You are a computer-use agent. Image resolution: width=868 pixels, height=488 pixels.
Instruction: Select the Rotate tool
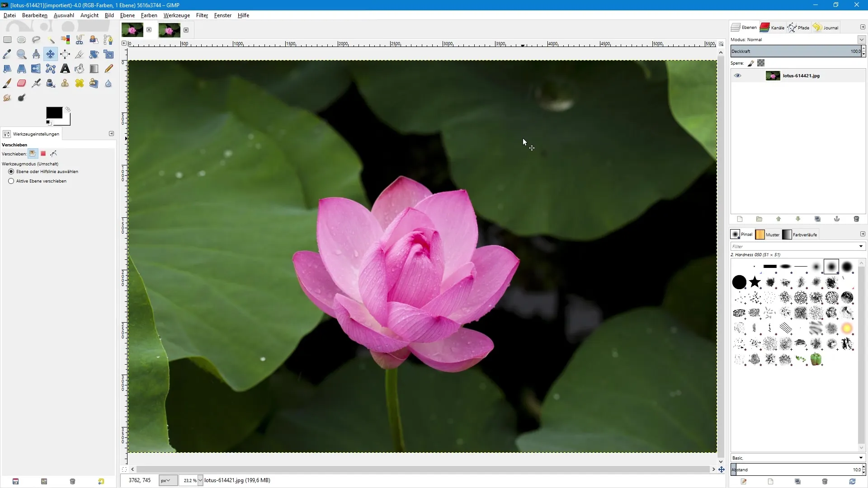coord(94,54)
